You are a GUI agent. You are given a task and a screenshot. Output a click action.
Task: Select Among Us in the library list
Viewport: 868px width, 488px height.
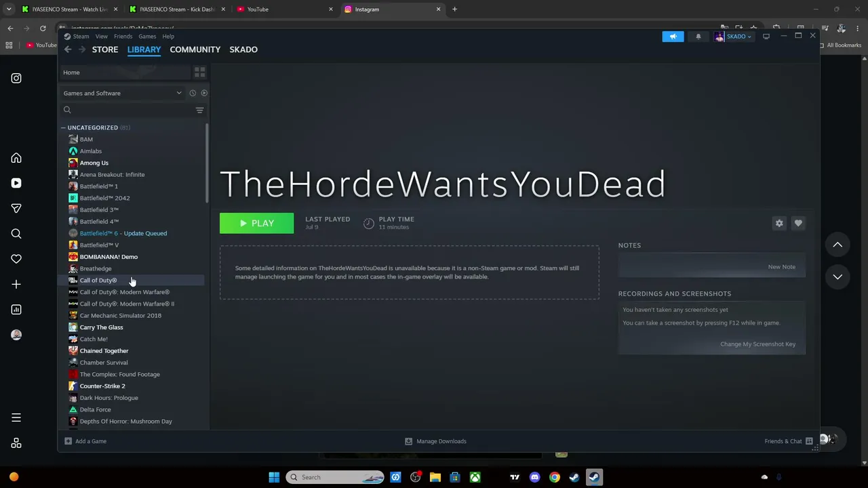point(94,163)
